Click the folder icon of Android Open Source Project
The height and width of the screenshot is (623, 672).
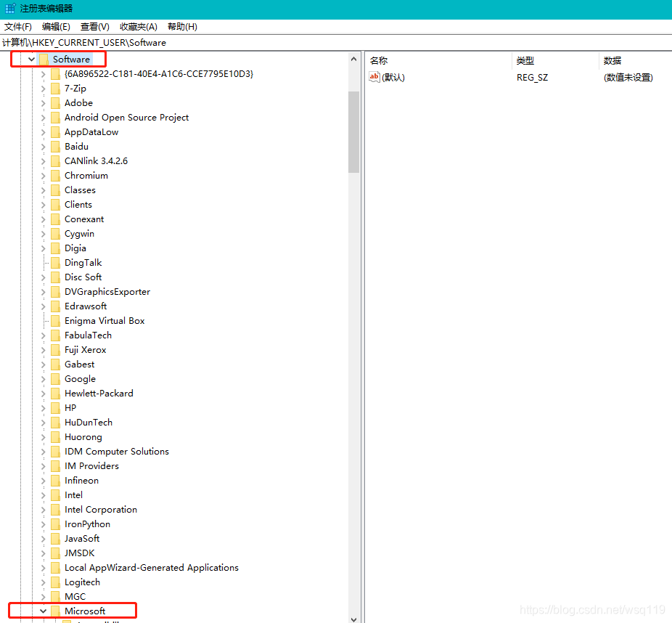(x=55, y=118)
